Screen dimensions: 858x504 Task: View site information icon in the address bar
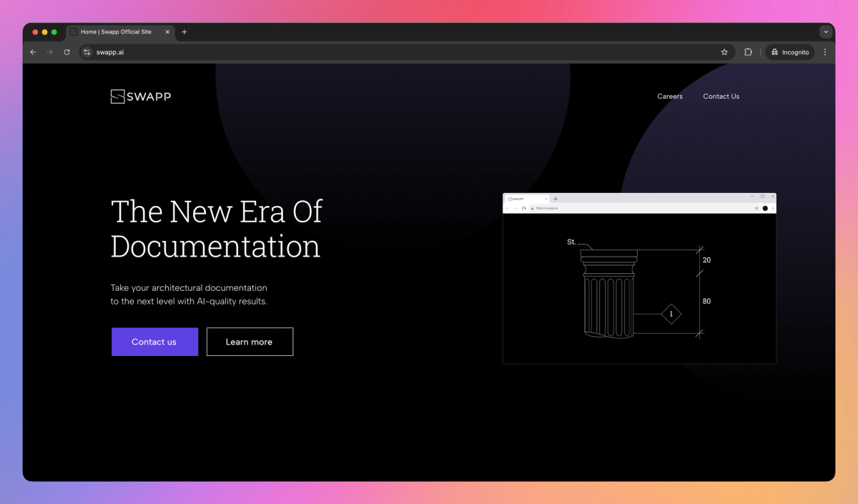tap(87, 52)
